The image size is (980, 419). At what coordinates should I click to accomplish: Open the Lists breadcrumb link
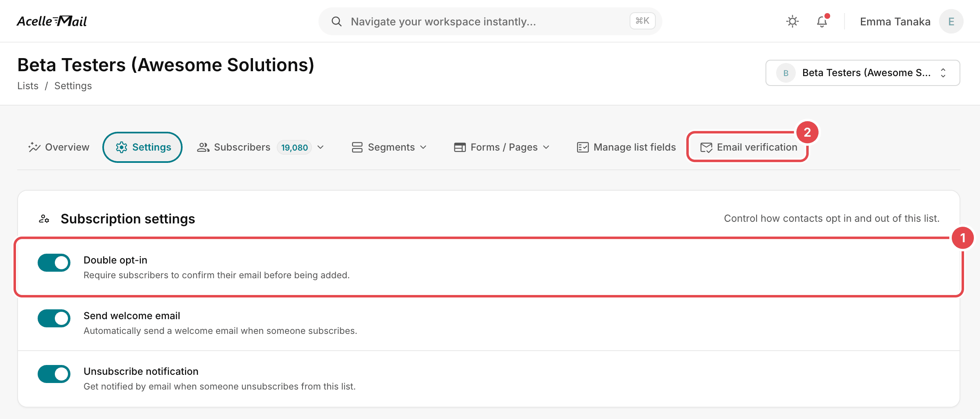pos(28,86)
